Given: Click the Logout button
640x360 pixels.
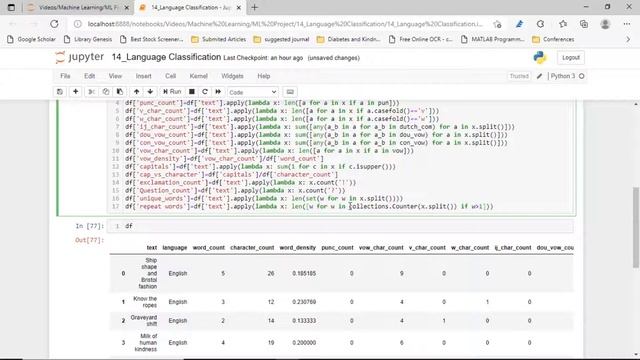Looking at the screenshot, I should coord(571,58).
